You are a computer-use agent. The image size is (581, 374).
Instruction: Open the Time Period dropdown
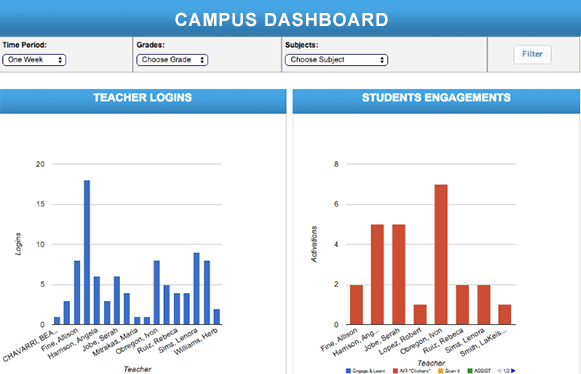(x=34, y=60)
